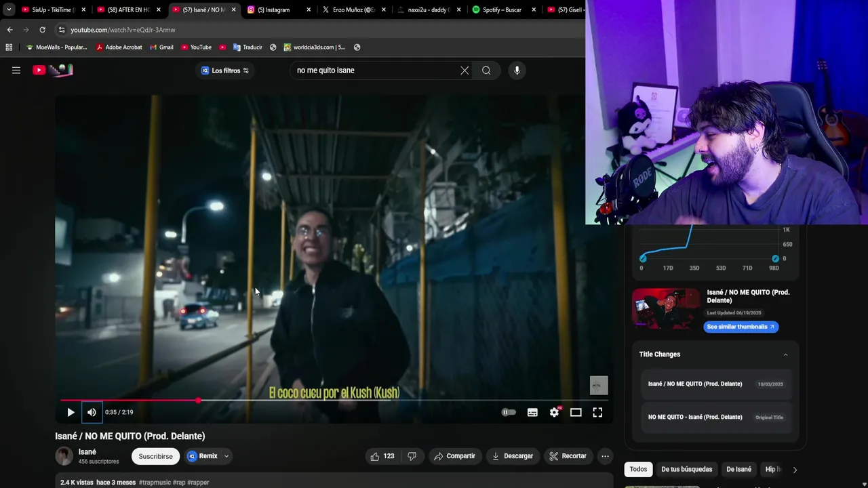Open MoeWalls bookmark
The image size is (868, 488).
point(56,47)
